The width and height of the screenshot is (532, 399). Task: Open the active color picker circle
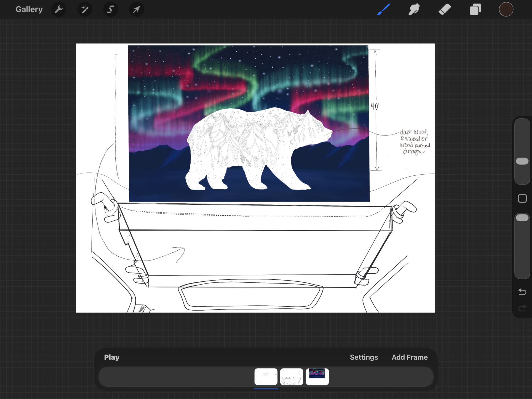(506, 10)
